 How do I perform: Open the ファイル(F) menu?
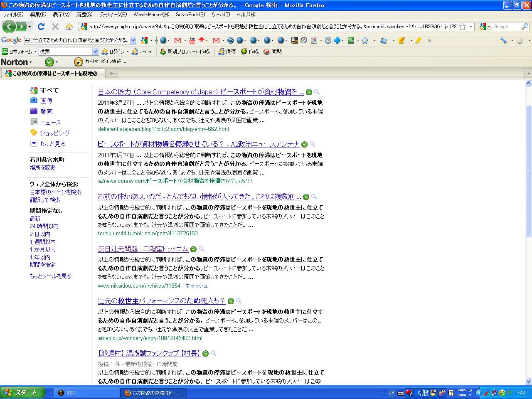pos(13,15)
